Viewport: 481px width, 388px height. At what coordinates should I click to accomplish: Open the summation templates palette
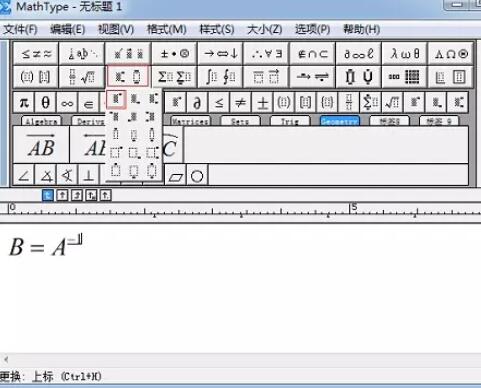tap(174, 77)
